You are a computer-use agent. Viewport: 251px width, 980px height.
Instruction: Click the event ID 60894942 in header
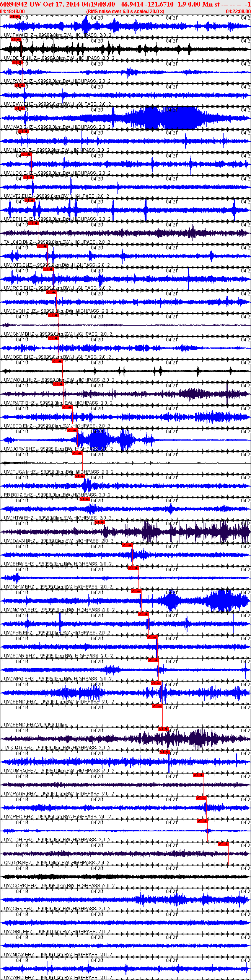click(x=13, y=4)
